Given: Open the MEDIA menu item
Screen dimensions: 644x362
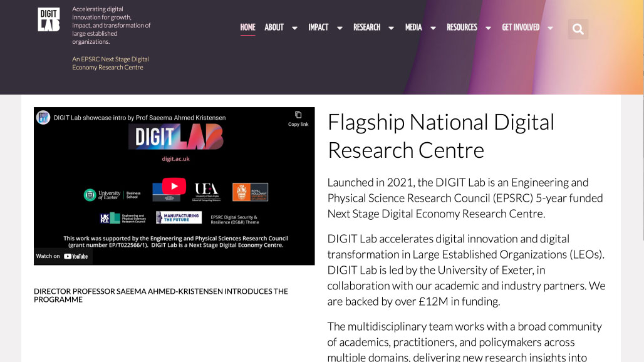Looking at the screenshot, I should pyautogui.click(x=413, y=28).
